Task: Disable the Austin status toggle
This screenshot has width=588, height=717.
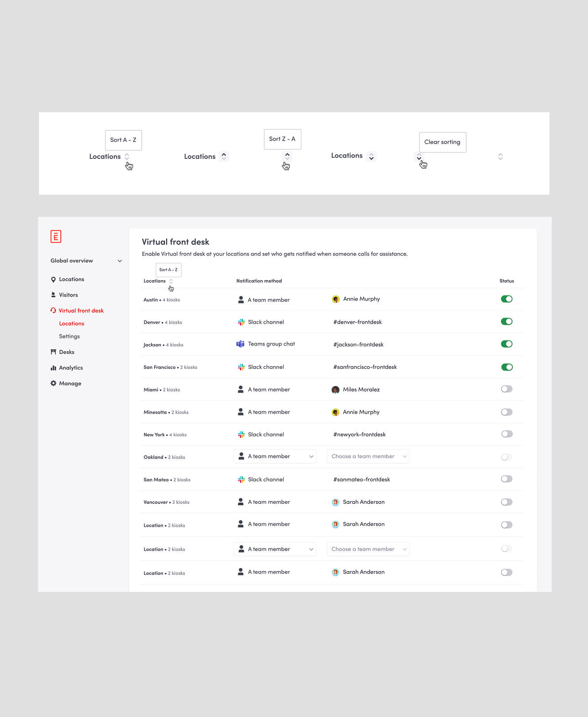Action: [x=506, y=299]
